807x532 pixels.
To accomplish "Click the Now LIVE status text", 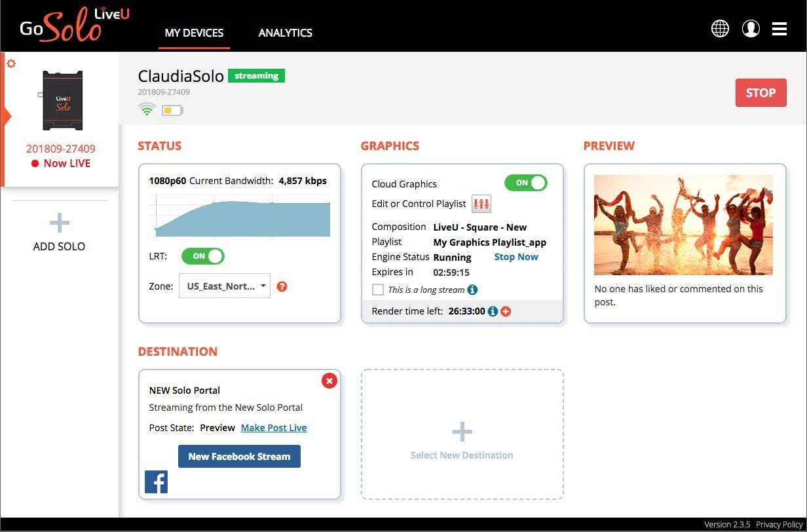I will [67, 164].
